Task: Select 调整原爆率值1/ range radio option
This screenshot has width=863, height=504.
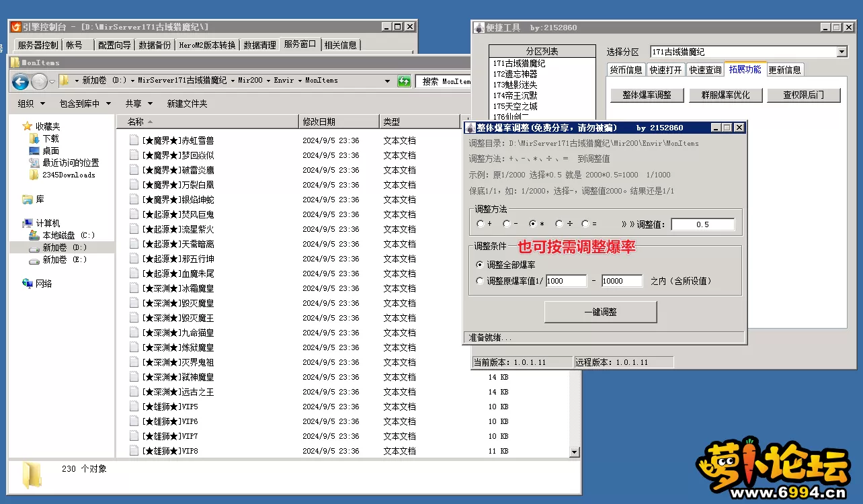Action: click(480, 281)
